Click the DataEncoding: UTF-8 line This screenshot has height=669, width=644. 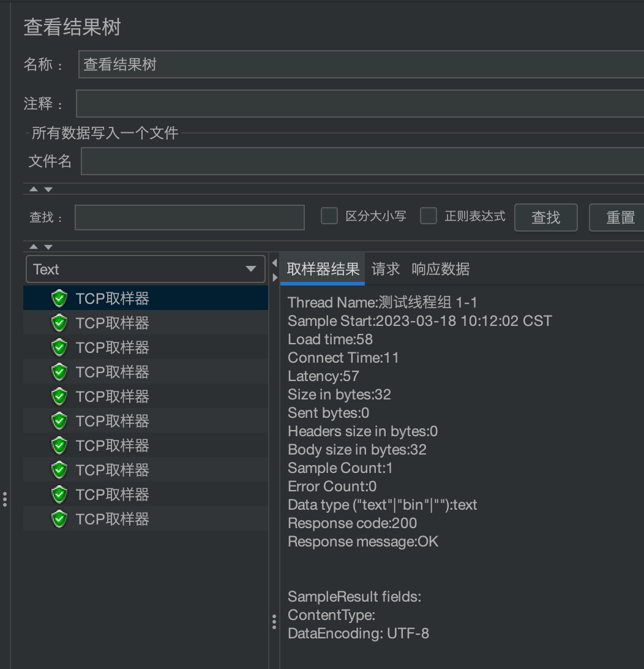click(x=358, y=633)
